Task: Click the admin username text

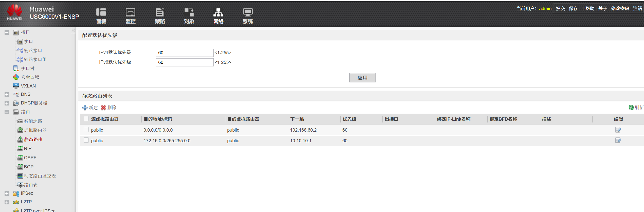Action: [545, 9]
